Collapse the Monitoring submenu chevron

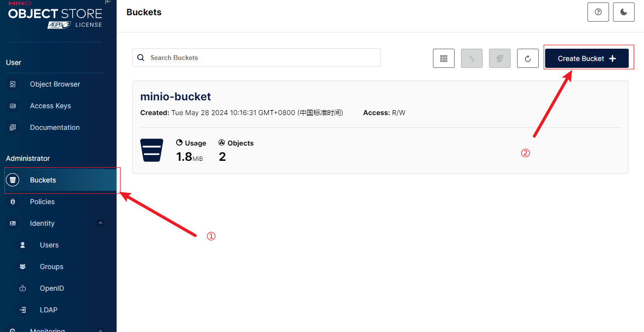click(x=100, y=330)
